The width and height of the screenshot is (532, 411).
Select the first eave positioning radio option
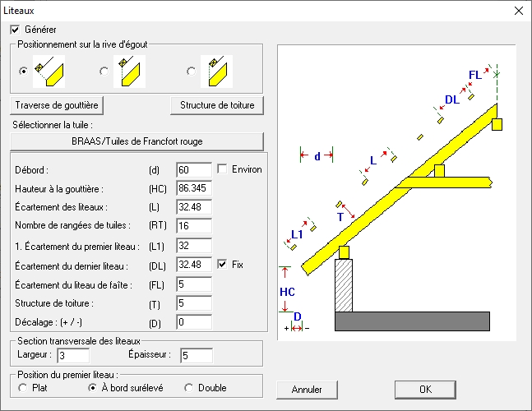pos(23,72)
